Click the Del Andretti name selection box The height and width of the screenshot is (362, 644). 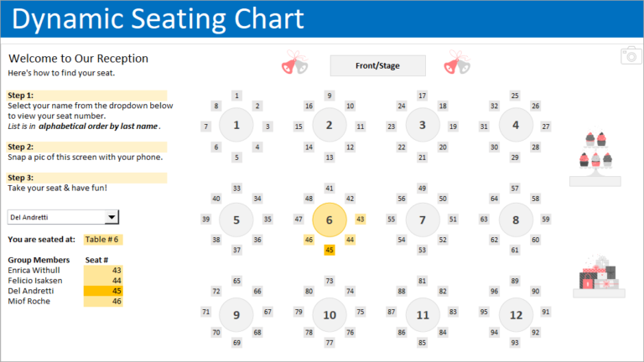click(55, 217)
